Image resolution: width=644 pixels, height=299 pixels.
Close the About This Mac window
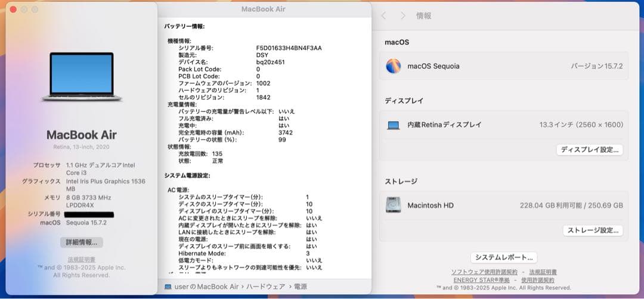click(x=13, y=9)
